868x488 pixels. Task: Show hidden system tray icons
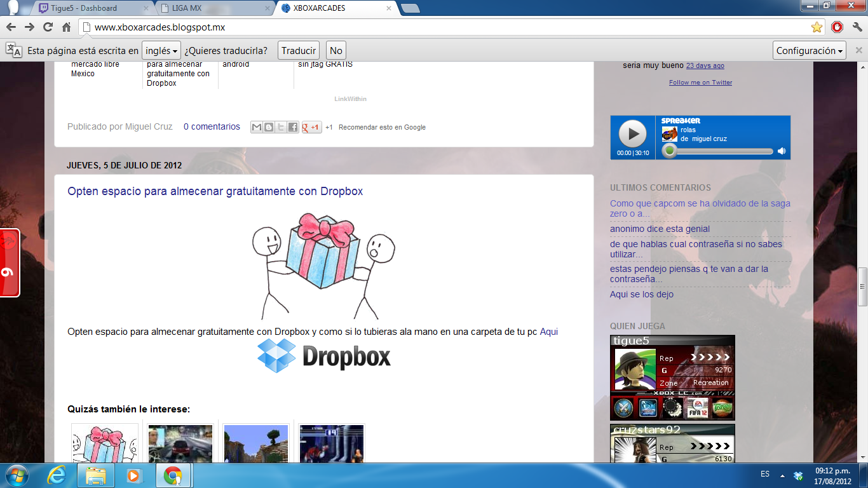(x=782, y=475)
